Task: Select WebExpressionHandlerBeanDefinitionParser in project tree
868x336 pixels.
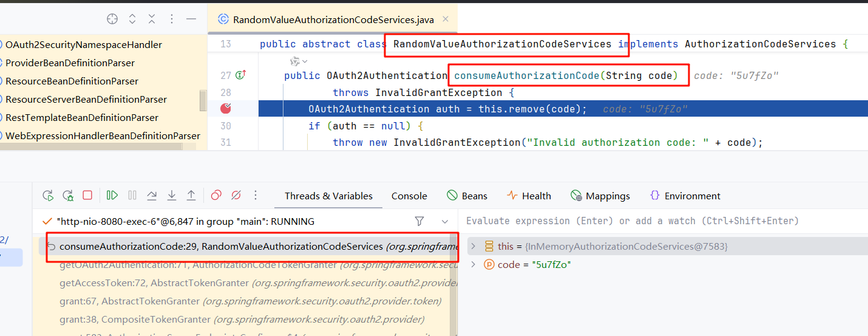Action: tap(103, 135)
